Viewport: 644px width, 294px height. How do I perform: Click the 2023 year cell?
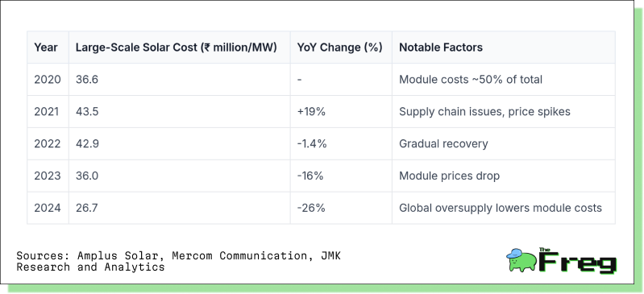click(48, 176)
